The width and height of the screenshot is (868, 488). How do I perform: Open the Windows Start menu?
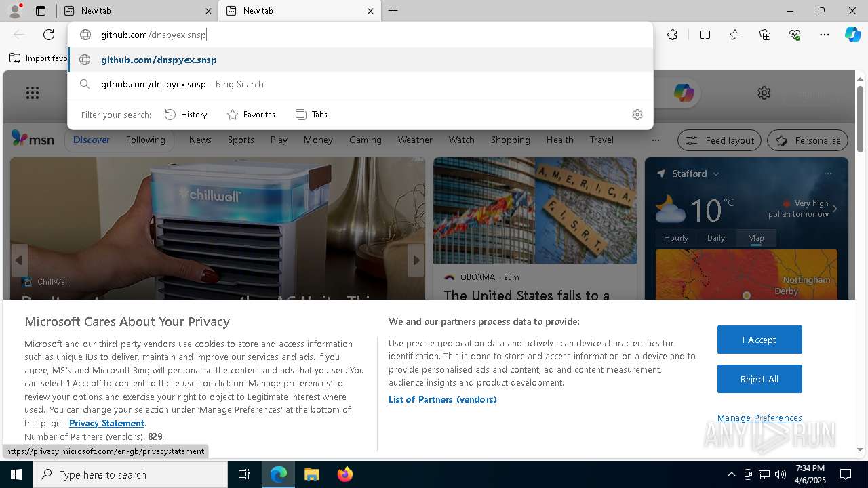(x=16, y=474)
